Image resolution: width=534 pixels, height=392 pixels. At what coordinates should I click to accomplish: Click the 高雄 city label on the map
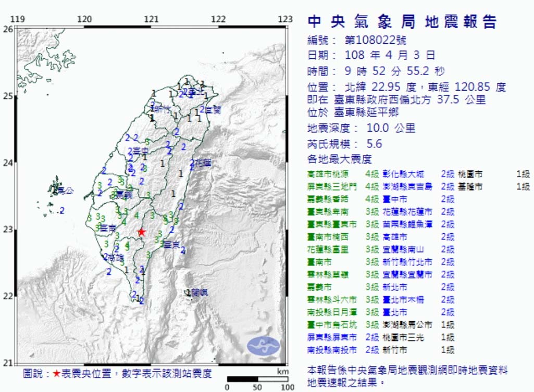click(x=116, y=258)
